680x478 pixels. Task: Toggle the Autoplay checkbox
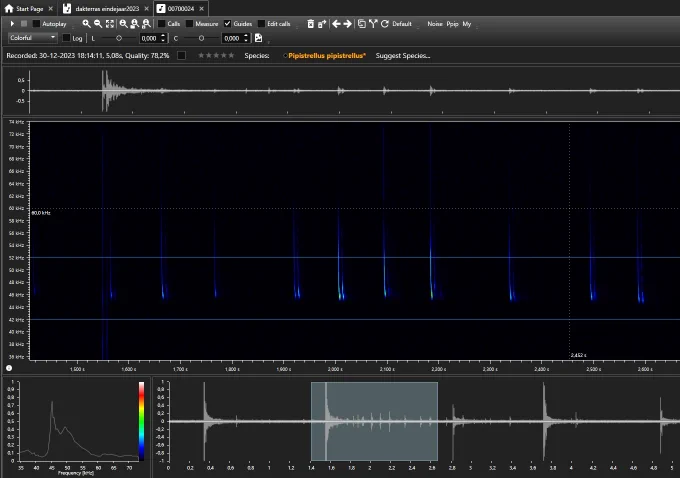(x=36, y=23)
